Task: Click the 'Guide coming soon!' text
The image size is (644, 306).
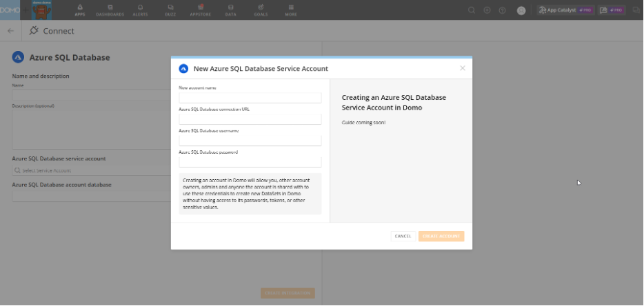Action: [x=363, y=123]
